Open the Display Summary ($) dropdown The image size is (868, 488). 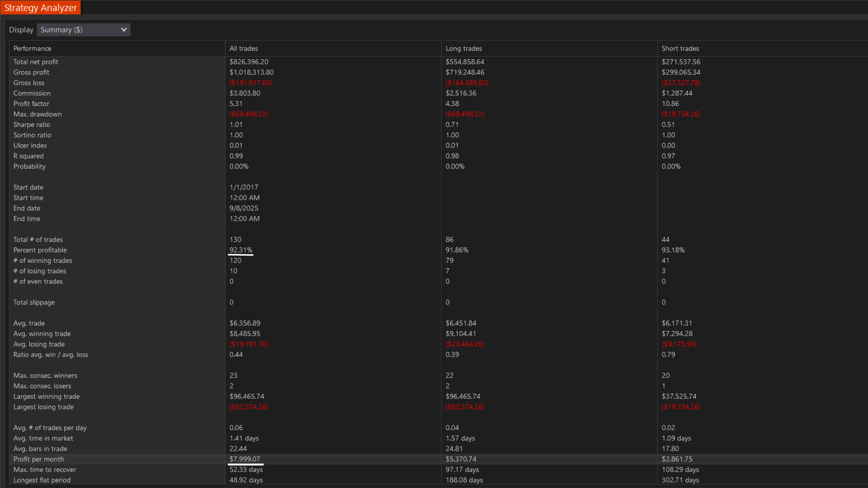[x=83, y=30]
